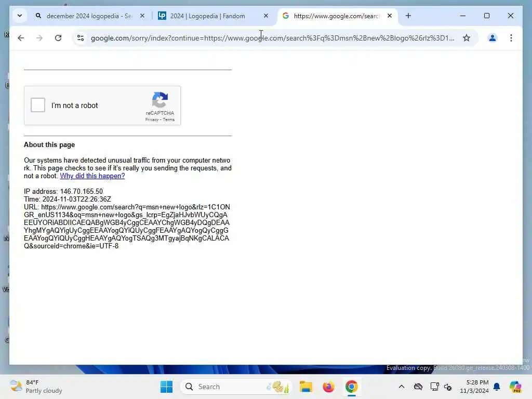Open the Chrome three-dot menu

click(511, 38)
